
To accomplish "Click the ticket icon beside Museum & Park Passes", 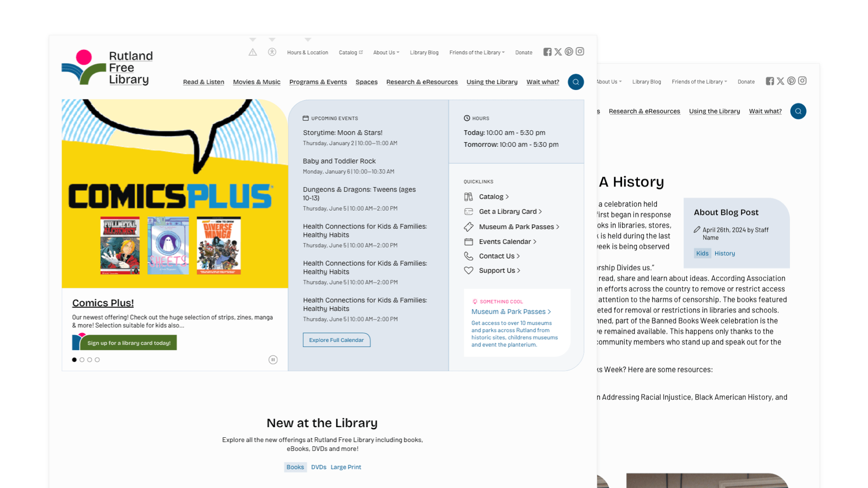I will point(468,227).
